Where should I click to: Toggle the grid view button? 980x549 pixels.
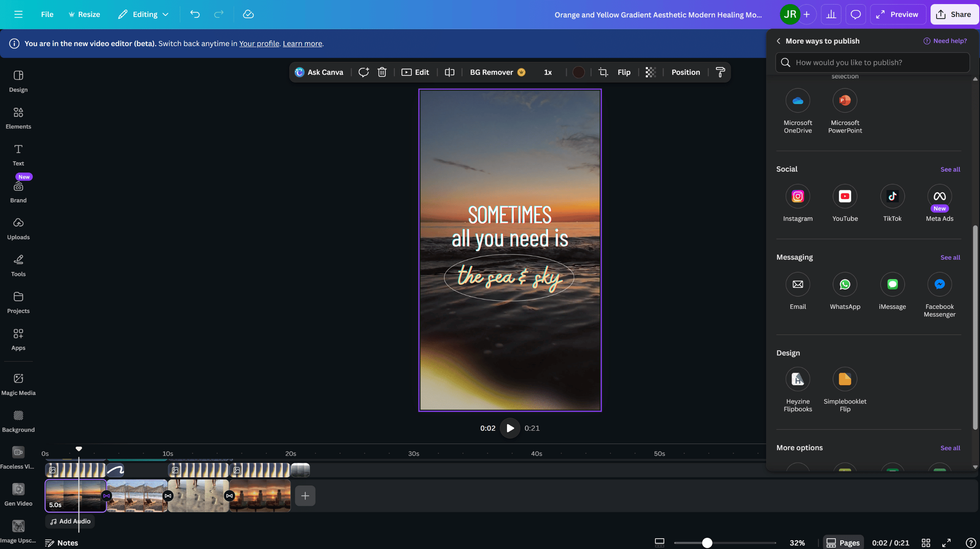click(x=926, y=543)
